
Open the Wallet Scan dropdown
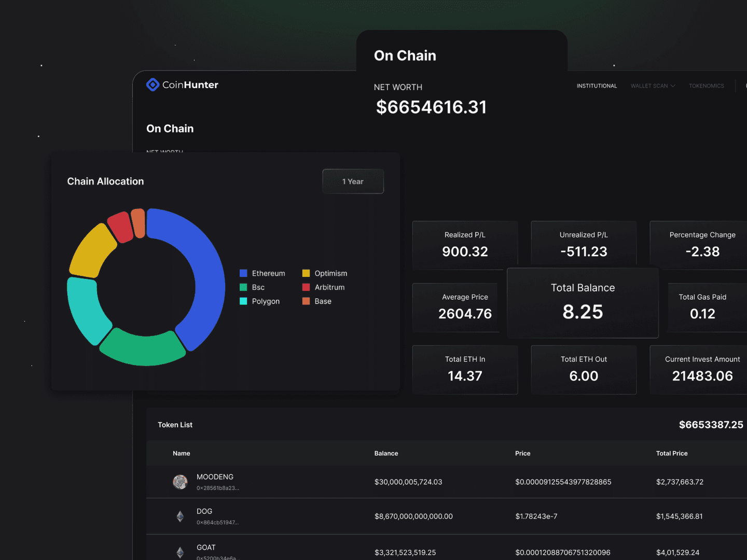[x=652, y=86]
